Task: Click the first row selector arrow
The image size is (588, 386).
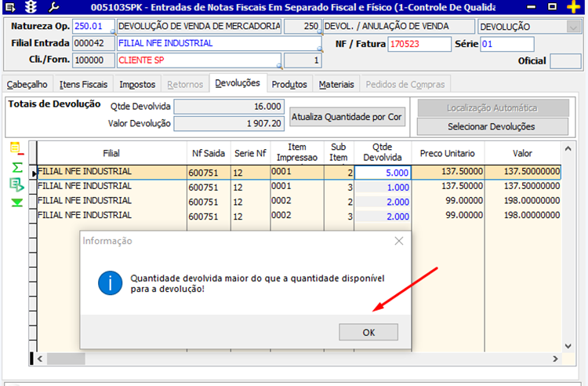Action: point(34,173)
